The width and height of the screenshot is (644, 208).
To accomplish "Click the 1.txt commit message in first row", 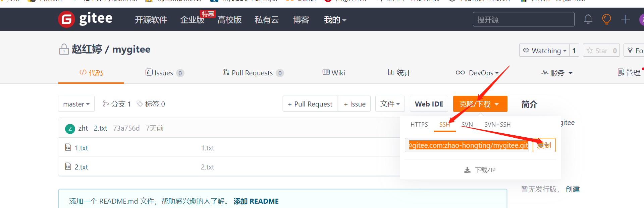I will tap(208, 148).
